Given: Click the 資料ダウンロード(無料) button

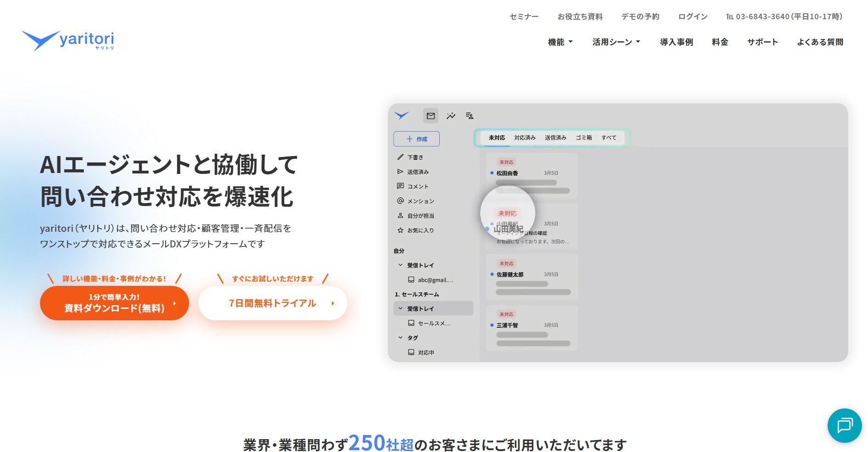Looking at the screenshot, I should pyautogui.click(x=114, y=303).
